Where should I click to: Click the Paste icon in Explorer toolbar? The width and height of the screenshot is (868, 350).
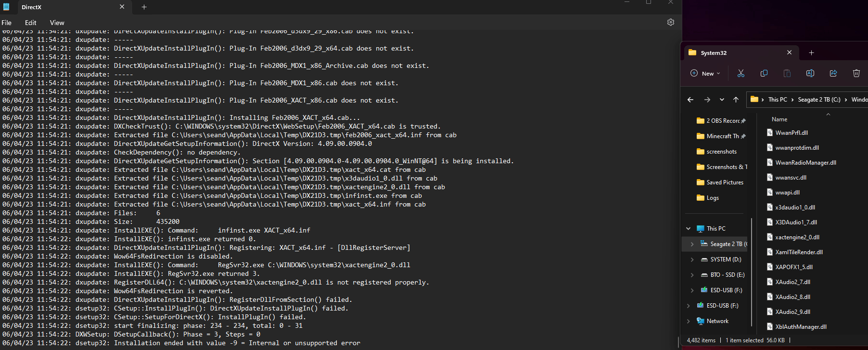pos(787,73)
